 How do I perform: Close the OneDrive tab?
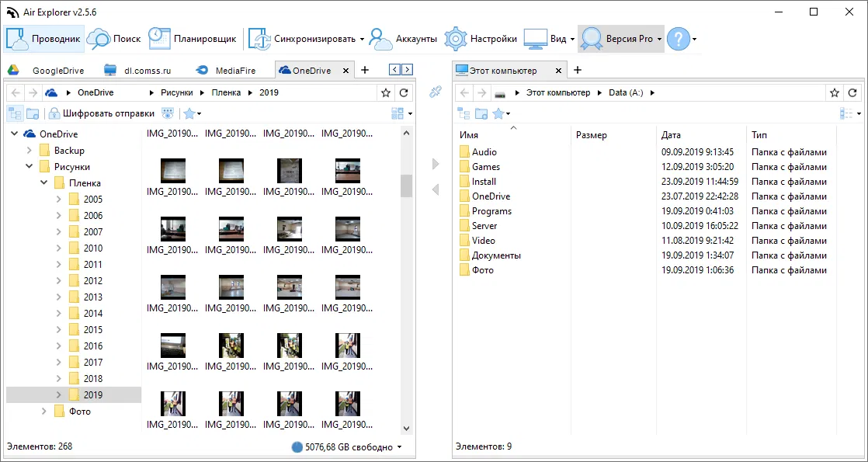tap(346, 71)
